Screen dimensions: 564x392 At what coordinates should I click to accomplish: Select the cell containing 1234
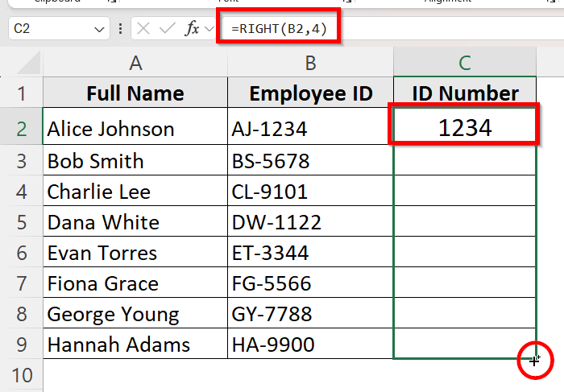point(464,127)
